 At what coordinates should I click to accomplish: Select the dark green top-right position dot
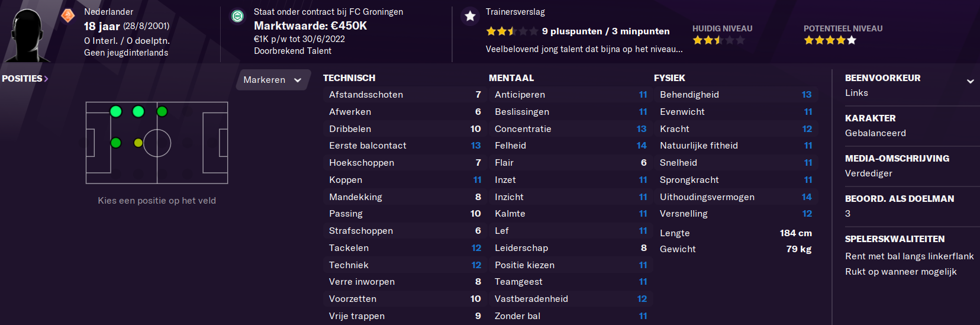(x=162, y=111)
